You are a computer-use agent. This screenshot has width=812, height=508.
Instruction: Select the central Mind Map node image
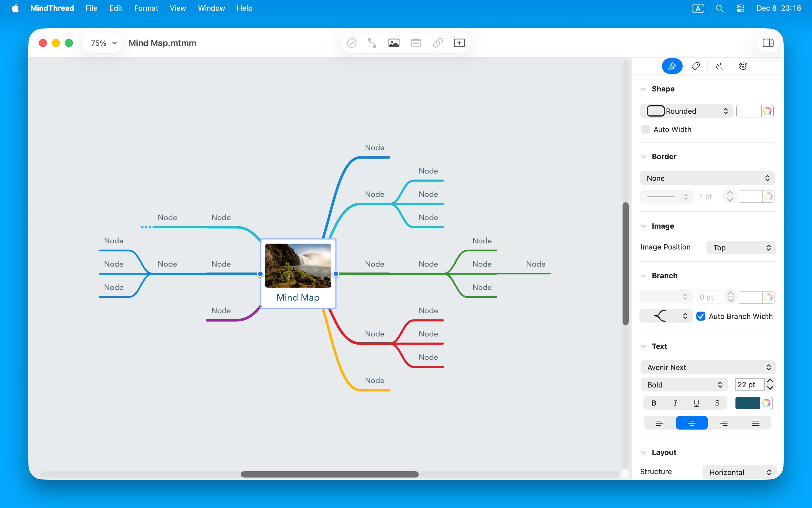click(298, 265)
